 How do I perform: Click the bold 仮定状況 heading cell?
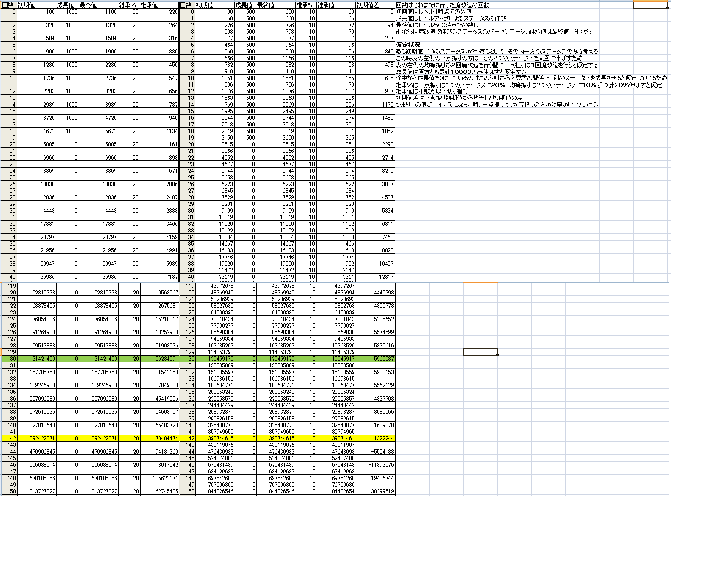[x=408, y=45]
